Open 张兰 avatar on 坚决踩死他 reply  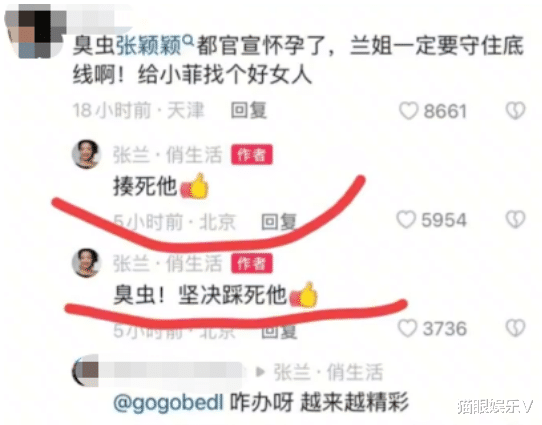pyautogui.click(x=86, y=263)
